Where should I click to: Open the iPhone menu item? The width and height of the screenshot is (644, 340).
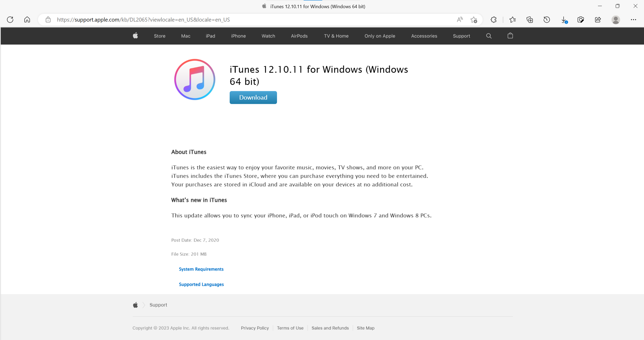[x=238, y=36]
